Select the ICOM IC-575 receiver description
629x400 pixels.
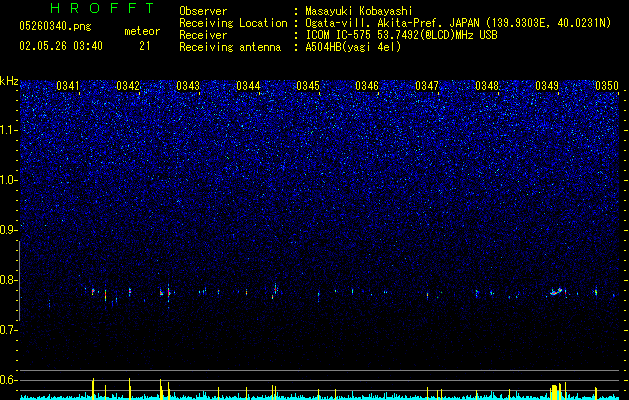pos(401,35)
